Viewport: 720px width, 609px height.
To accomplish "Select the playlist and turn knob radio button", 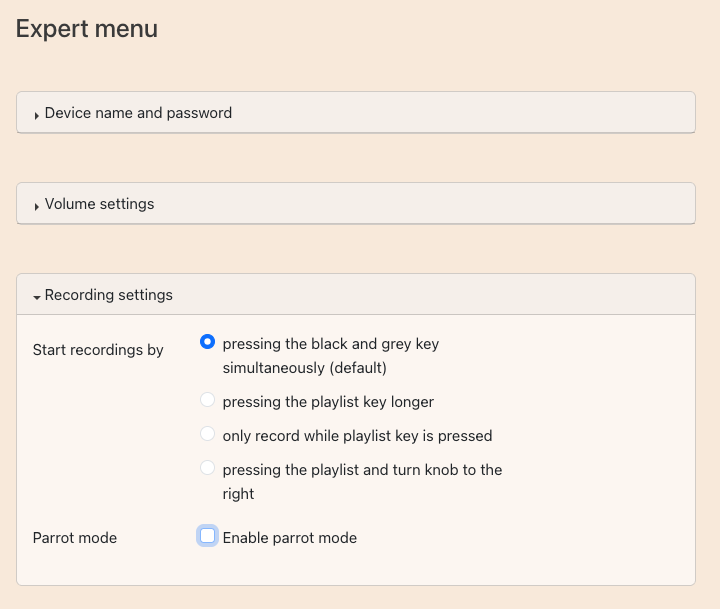I will [x=207, y=468].
